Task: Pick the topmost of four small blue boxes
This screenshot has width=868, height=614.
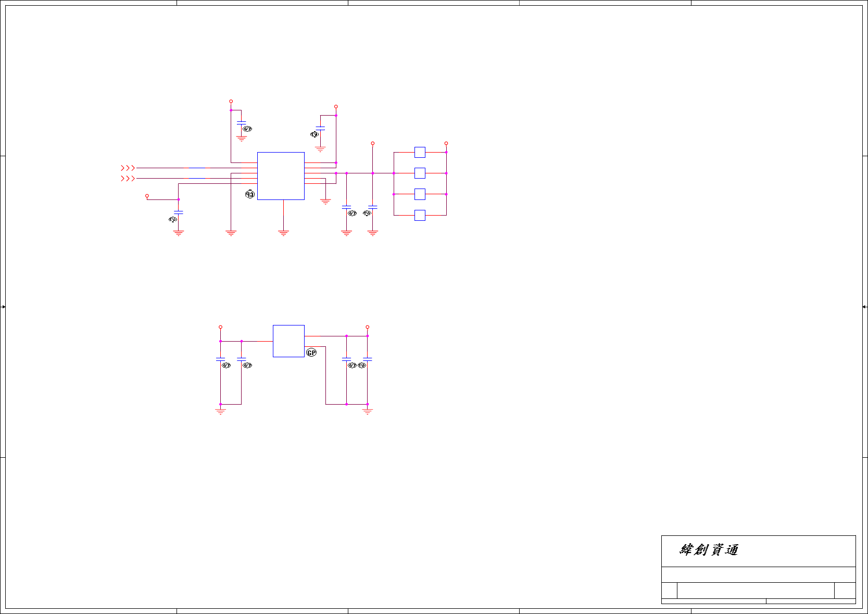Action: 420,152
